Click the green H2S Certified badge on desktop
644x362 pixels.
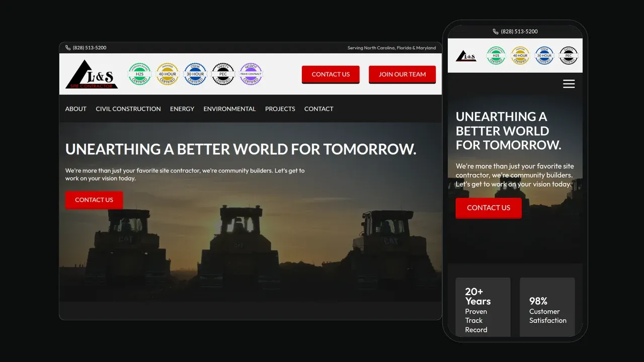tap(139, 74)
